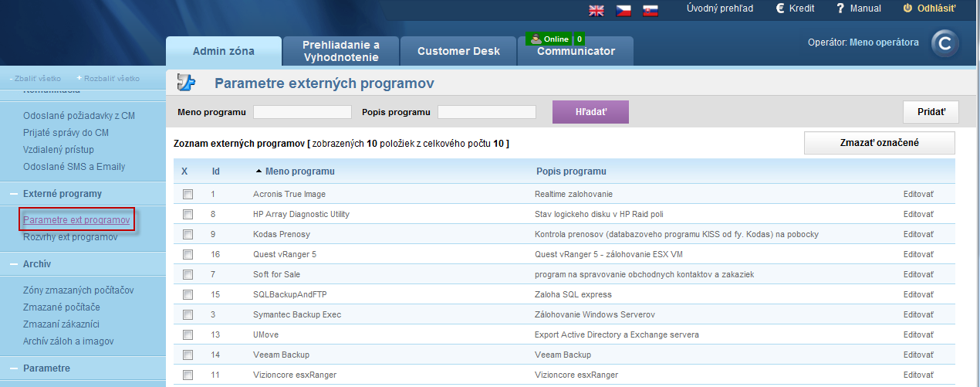Switch language to Slovak flag
Screen dimensions: 980x387
coord(651,10)
